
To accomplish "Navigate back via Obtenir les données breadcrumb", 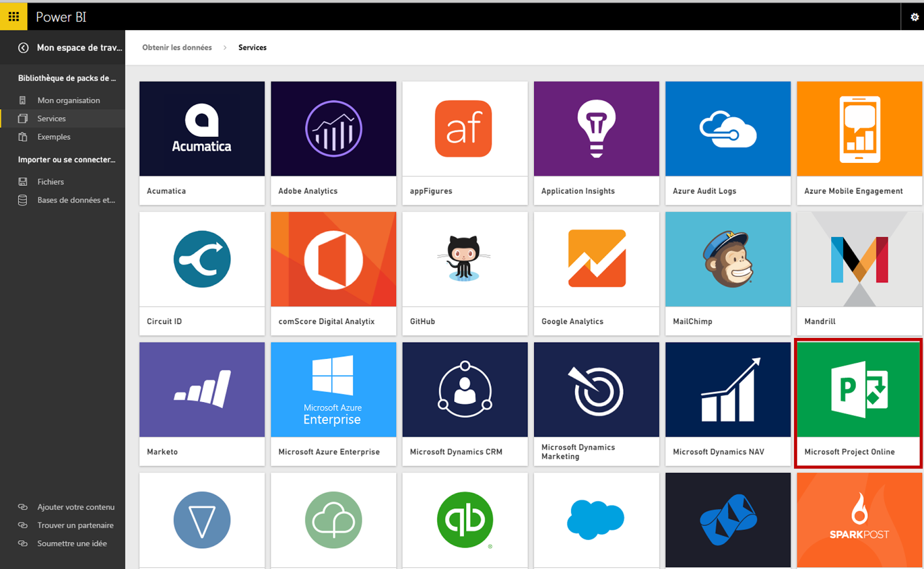I will coord(177,47).
